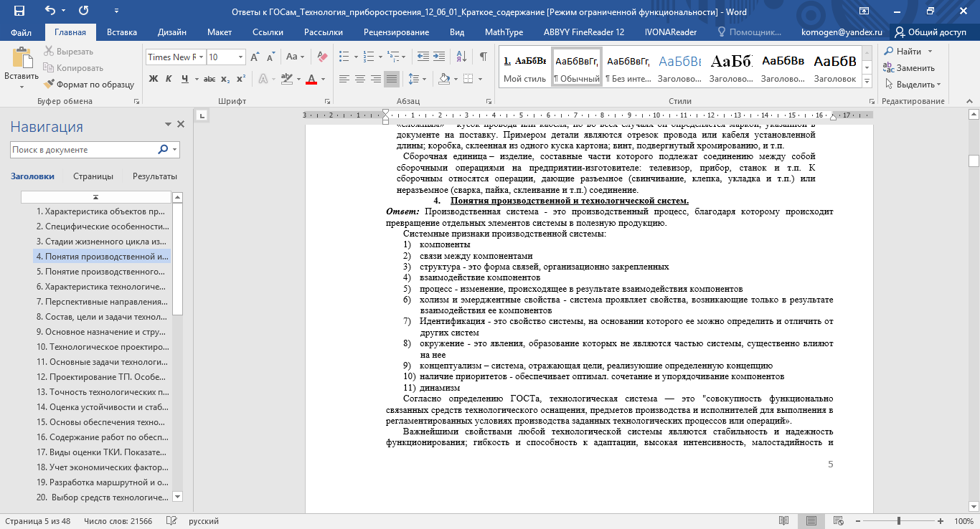Switch to web layout view in status bar
980x529 pixels.
[x=839, y=521]
